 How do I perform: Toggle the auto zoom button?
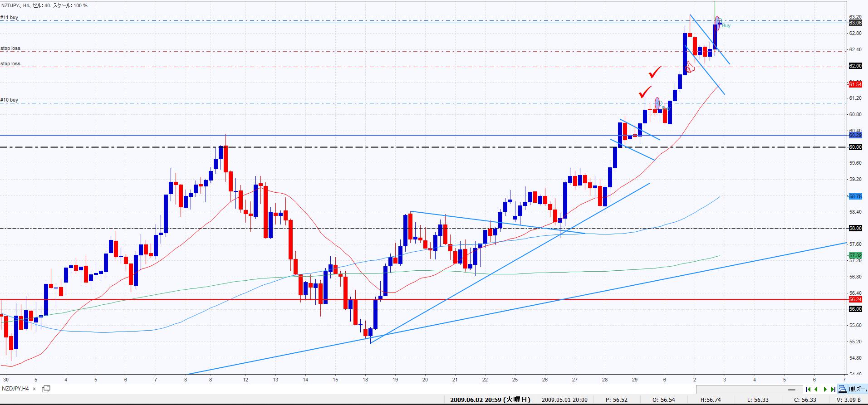point(858,389)
